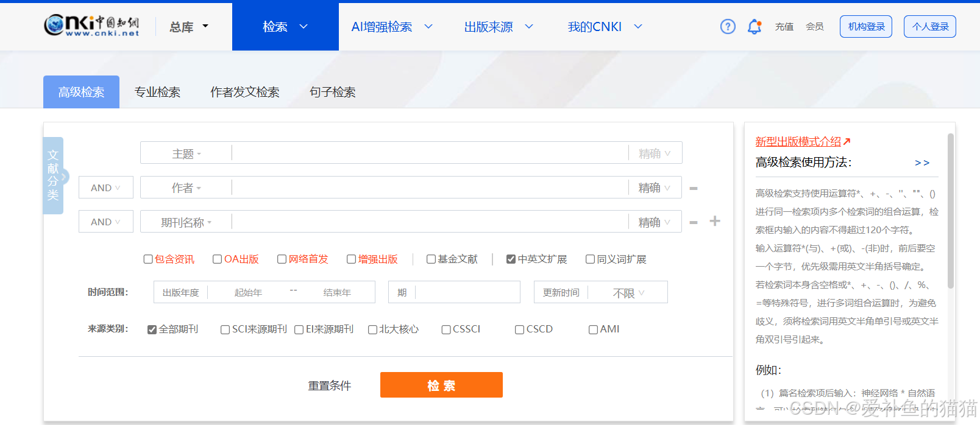Switch to the 高级检索 tab
This screenshot has width=980, height=425.
81,92
